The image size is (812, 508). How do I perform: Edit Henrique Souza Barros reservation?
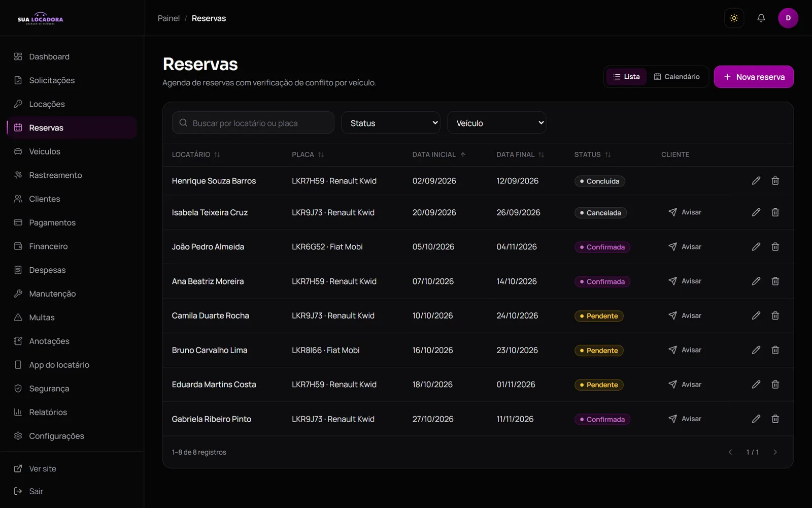pos(756,181)
